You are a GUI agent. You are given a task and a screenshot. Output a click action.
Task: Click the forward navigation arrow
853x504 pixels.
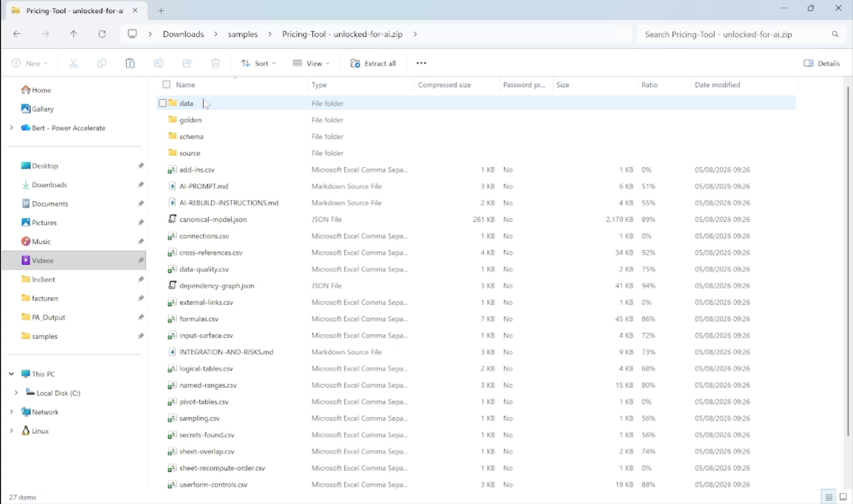click(45, 34)
